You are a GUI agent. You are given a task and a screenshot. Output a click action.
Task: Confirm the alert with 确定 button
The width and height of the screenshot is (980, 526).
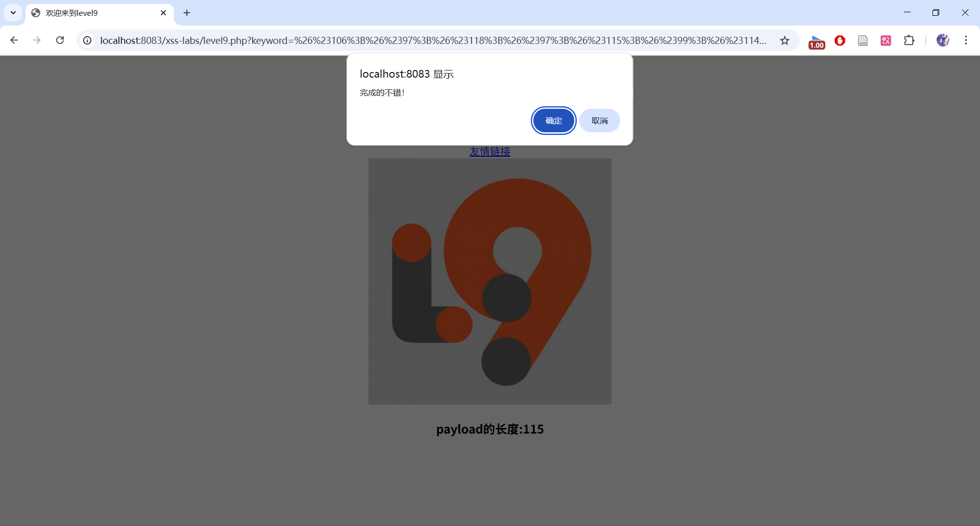pyautogui.click(x=553, y=121)
